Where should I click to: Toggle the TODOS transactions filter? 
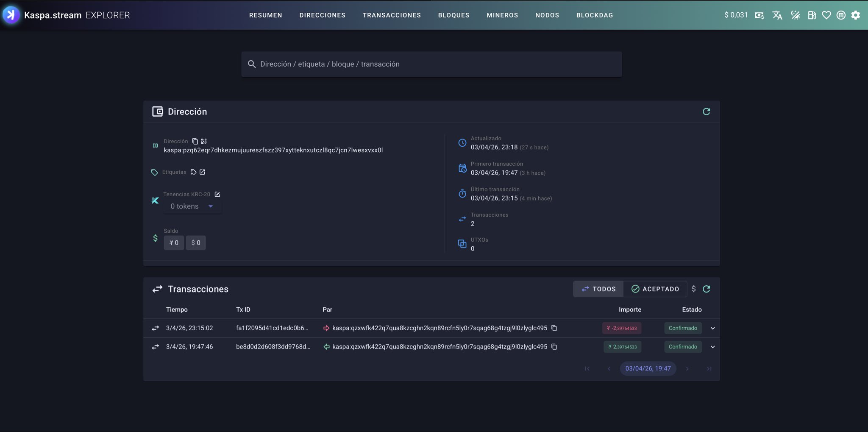(x=598, y=289)
